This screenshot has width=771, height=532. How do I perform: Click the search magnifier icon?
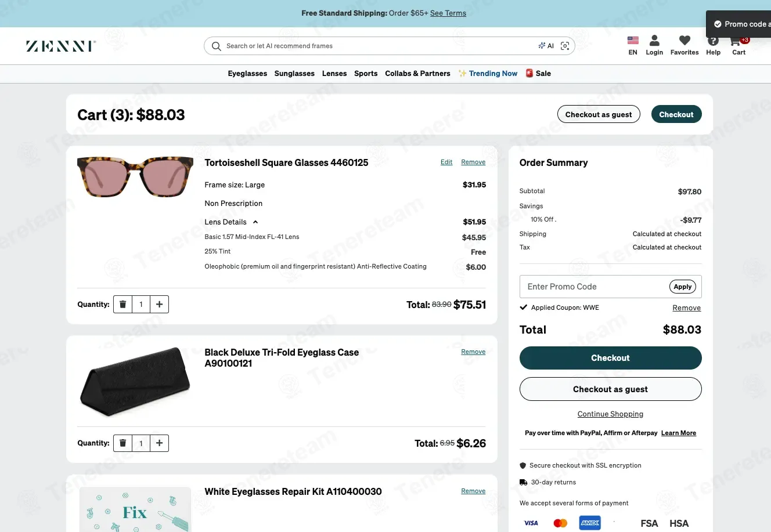click(x=216, y=46)
